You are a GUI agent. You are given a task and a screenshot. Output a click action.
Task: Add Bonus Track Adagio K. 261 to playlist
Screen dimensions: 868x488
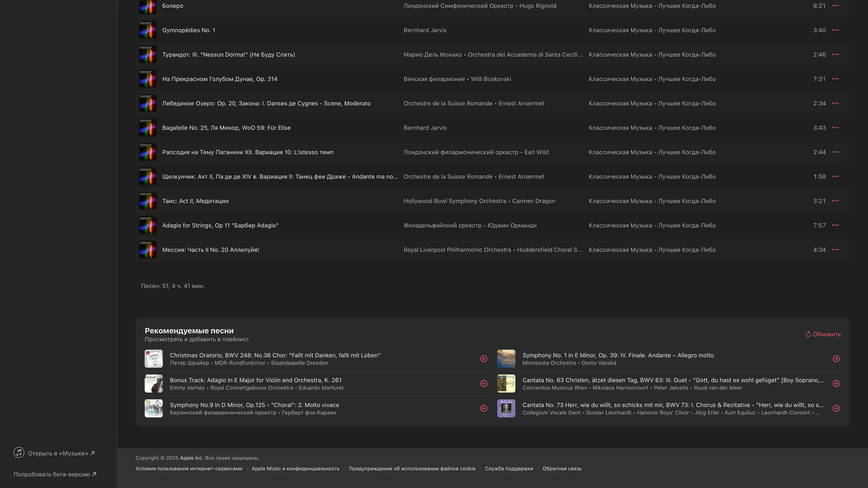pos(484,384)
